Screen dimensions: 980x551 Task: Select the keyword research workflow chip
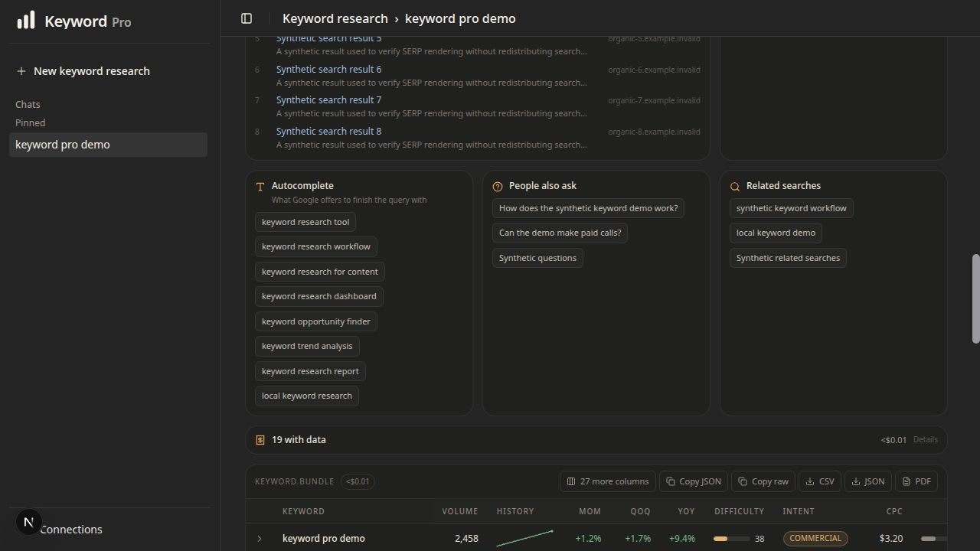pos(316,246)
